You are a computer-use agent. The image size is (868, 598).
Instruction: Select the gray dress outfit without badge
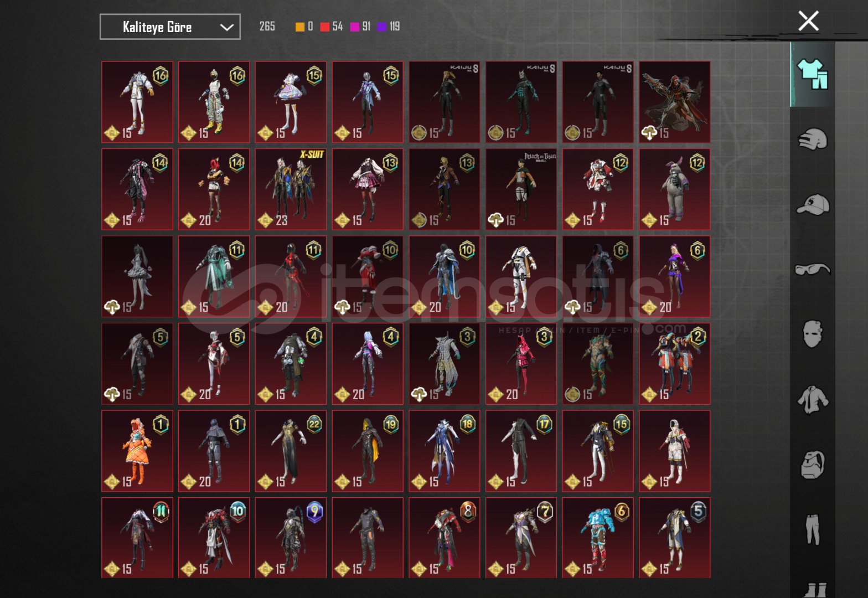[x=137, y=277]
